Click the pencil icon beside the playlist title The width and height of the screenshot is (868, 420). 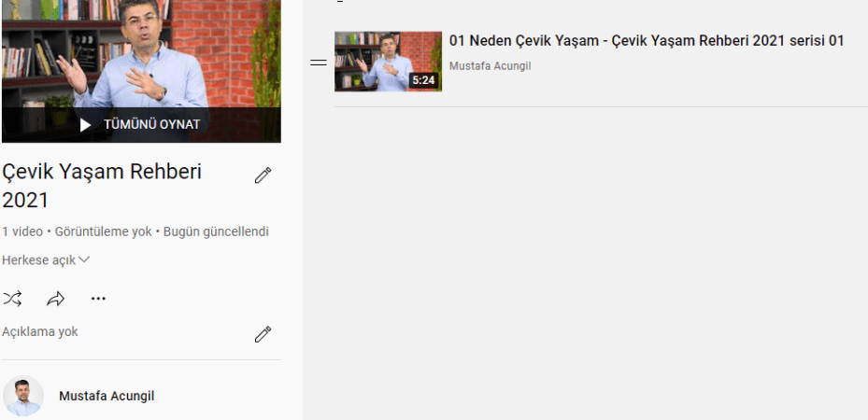pos(263,175)
